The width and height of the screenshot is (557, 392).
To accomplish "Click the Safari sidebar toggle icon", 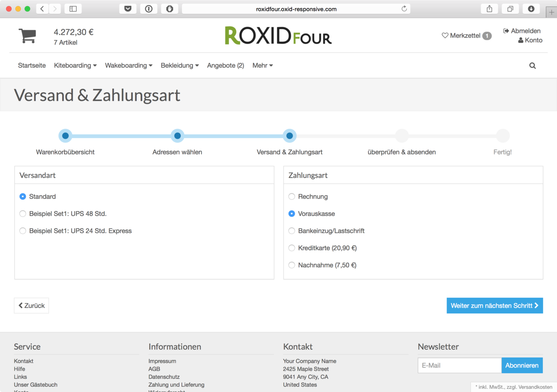I will tap(73, 9).
